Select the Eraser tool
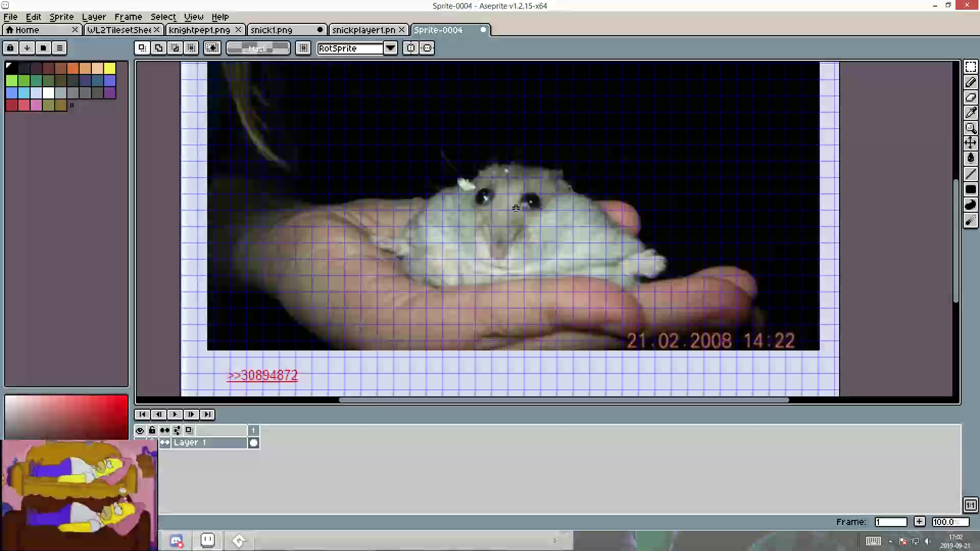The width and height of the screenshot is (980, 551). point(970,97)
